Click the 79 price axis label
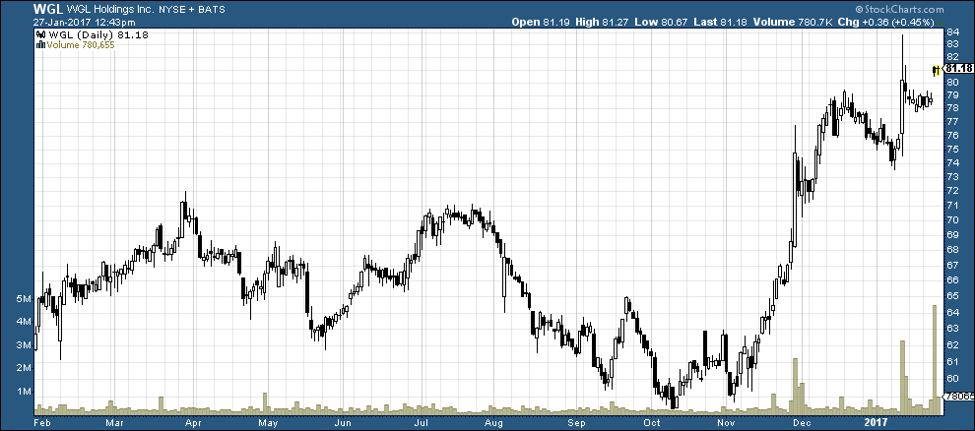975x431 pixels. click(951, 95)
